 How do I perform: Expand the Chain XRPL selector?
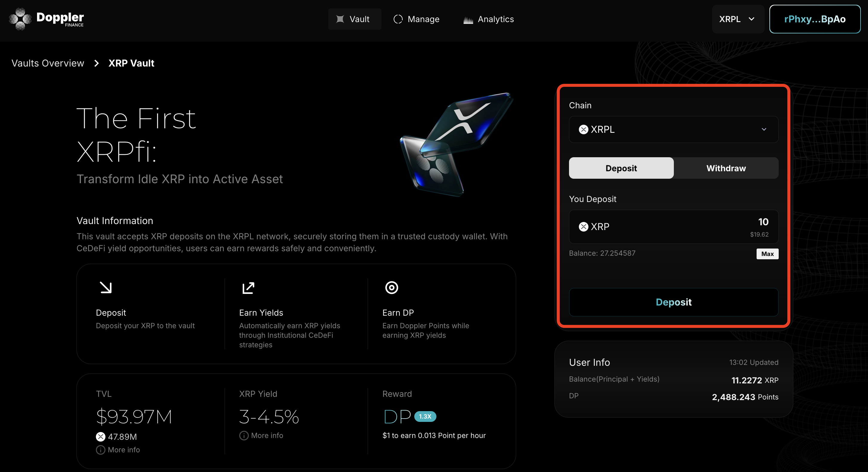click(673, 129)
